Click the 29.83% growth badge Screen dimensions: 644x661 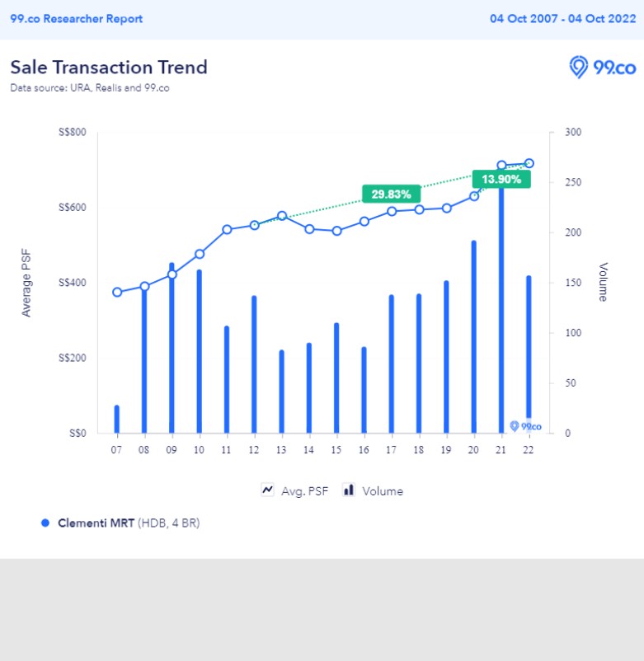pos(392,195)
